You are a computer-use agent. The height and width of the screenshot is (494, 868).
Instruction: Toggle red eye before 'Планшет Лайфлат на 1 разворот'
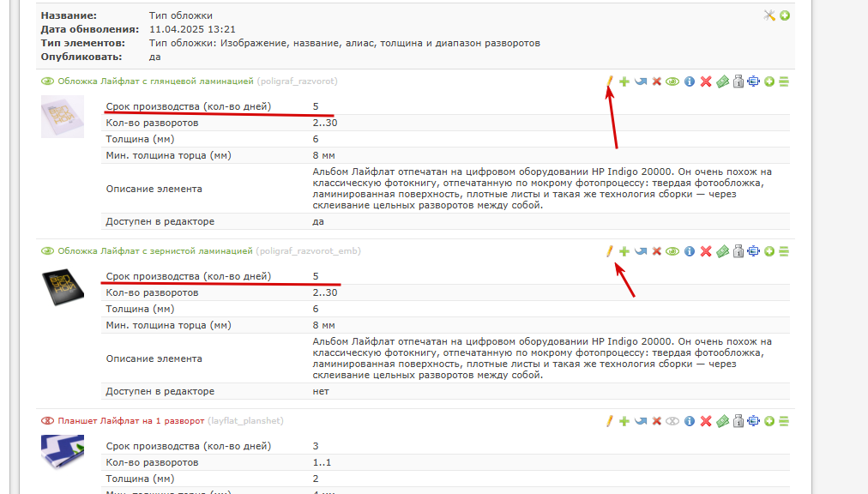click(48, 421)
